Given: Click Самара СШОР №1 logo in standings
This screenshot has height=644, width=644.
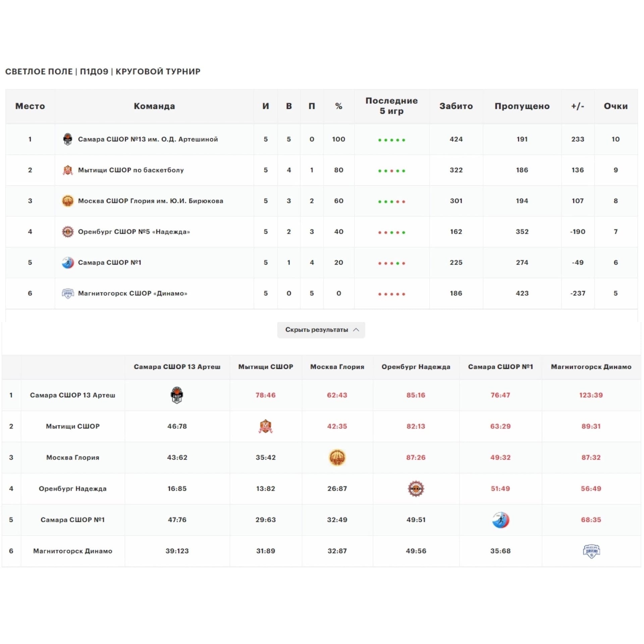Looking at the screenshot, I should [x=68, y=263].
